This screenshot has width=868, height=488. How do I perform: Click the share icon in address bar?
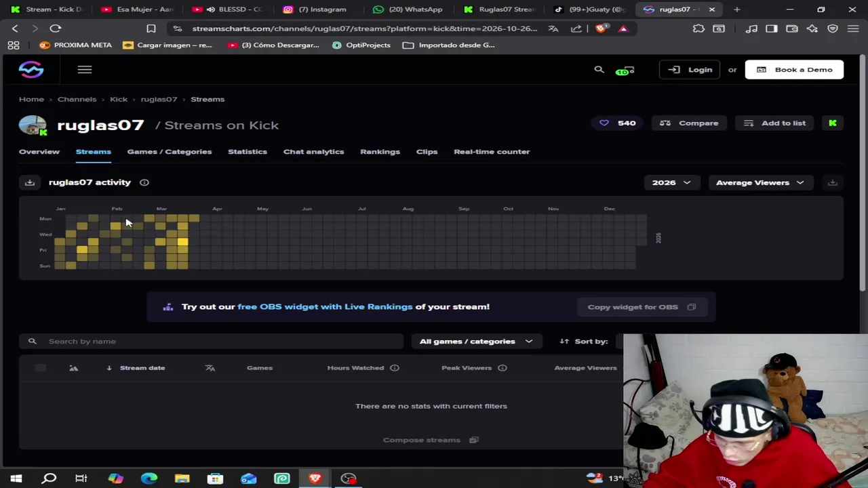point(576,28)
